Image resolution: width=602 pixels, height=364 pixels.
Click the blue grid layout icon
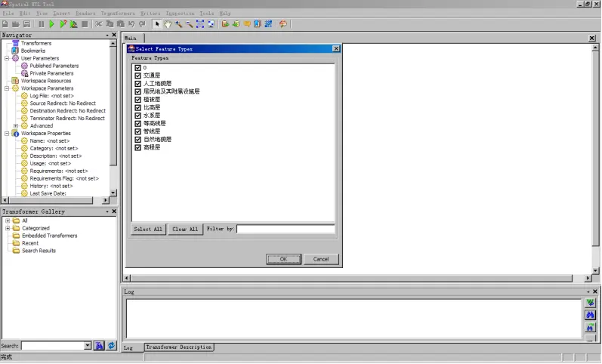268,24
